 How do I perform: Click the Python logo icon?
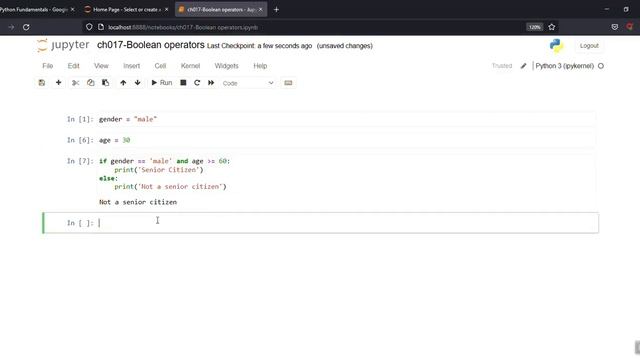(x=556, y=45)
